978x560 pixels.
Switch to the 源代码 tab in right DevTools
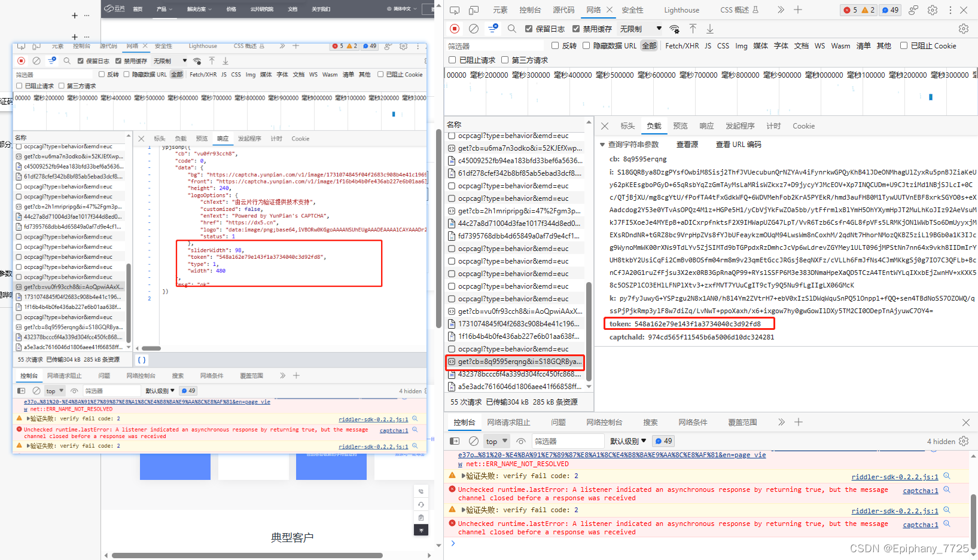click(x=563, y=10)
